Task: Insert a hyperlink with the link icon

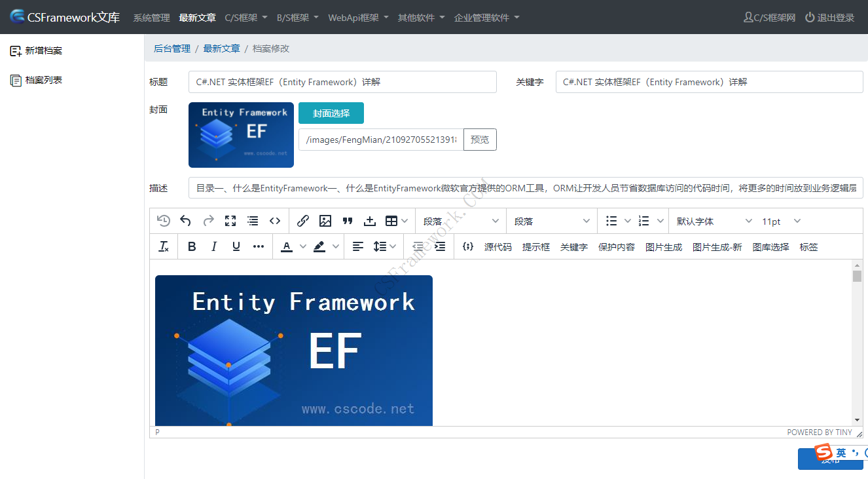Action: [303, 221]
